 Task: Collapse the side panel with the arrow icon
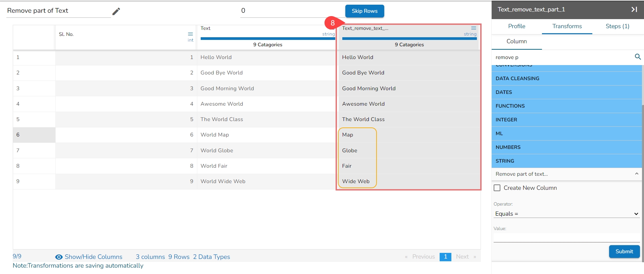point(634,9)
